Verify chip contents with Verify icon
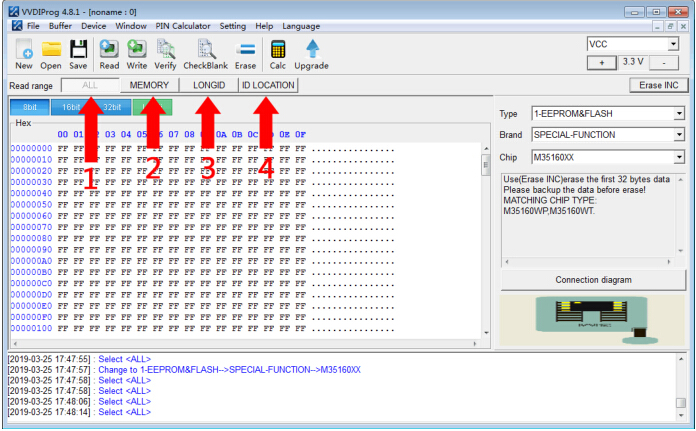The height and width of the screenshot is (431, 696). (165, 55)
